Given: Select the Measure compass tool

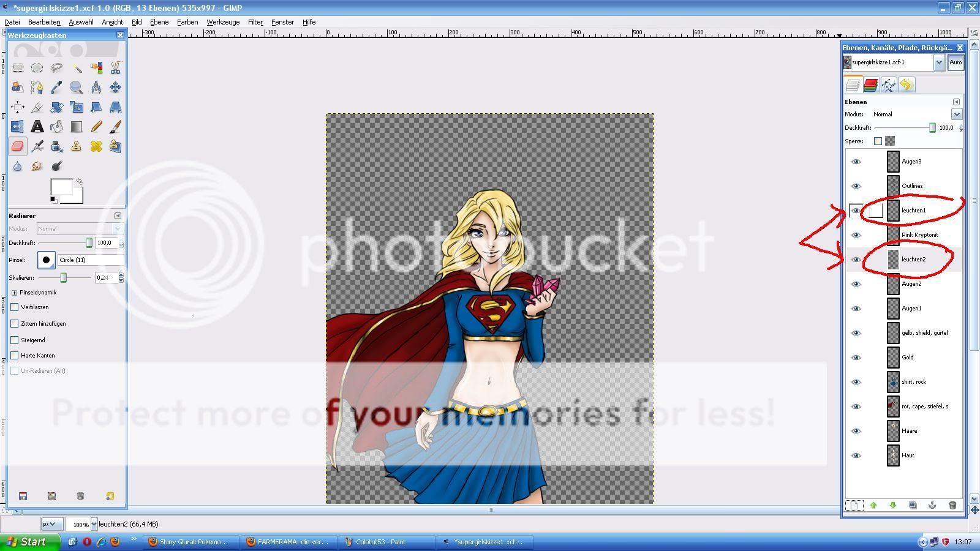Looking at the screenshot, I should [x=96, y=88].
